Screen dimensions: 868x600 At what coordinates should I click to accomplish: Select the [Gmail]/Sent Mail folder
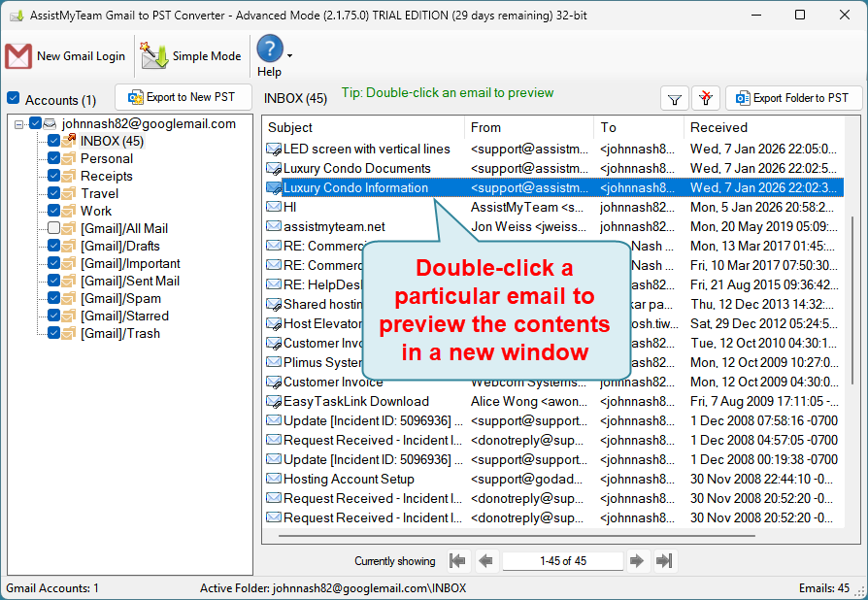(130, 282)
